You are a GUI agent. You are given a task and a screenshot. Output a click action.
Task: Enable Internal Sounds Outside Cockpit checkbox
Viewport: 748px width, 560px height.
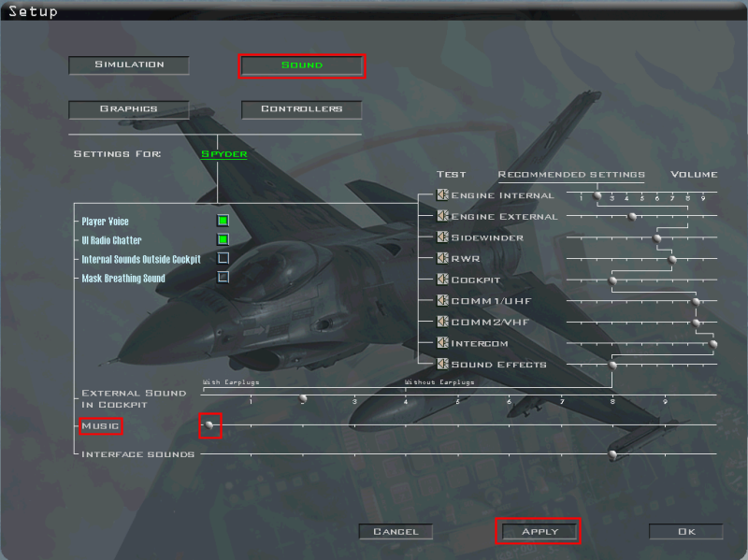(x=223, y=258)
